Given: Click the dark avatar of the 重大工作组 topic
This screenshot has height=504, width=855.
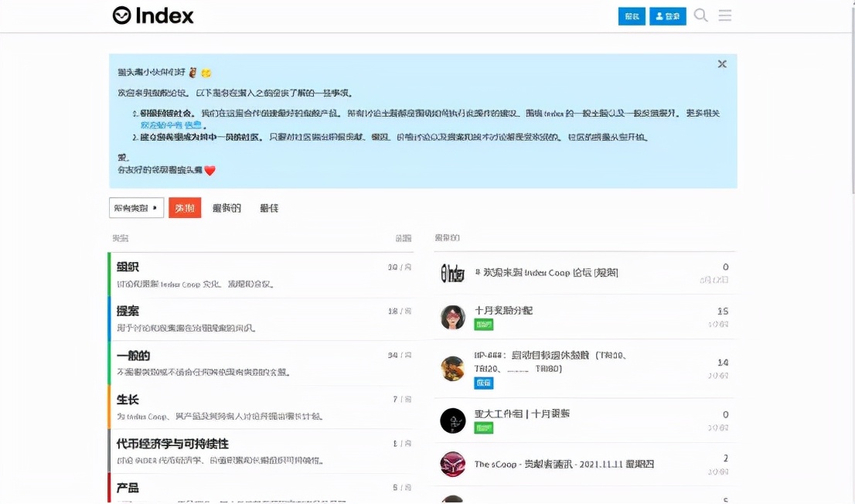Looking at the screenshot, I should pos(453,420).
